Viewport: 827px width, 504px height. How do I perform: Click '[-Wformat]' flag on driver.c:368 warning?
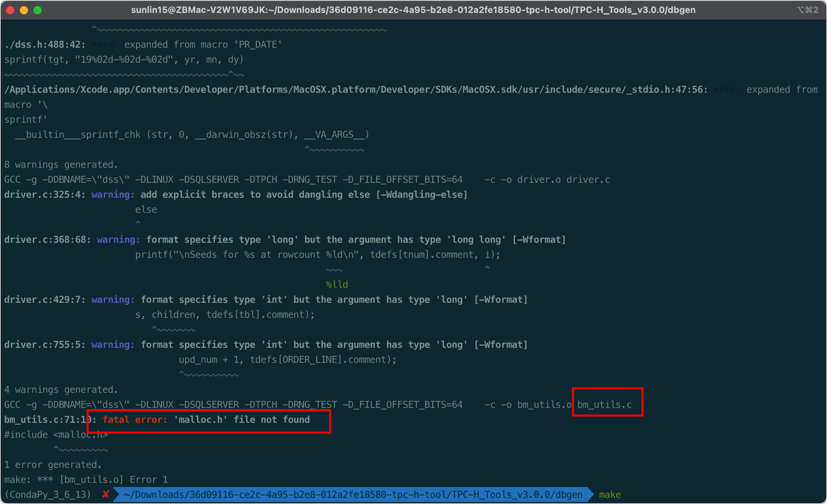point(539,239)
